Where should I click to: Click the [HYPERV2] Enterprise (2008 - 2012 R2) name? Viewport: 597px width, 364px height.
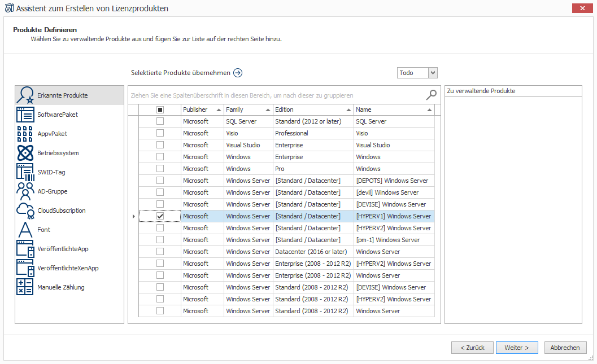[x=394, y=263]
